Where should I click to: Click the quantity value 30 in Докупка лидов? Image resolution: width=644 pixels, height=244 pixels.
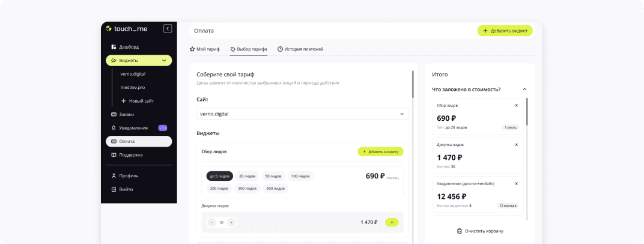pyautogui.click(x=222, y=222)
